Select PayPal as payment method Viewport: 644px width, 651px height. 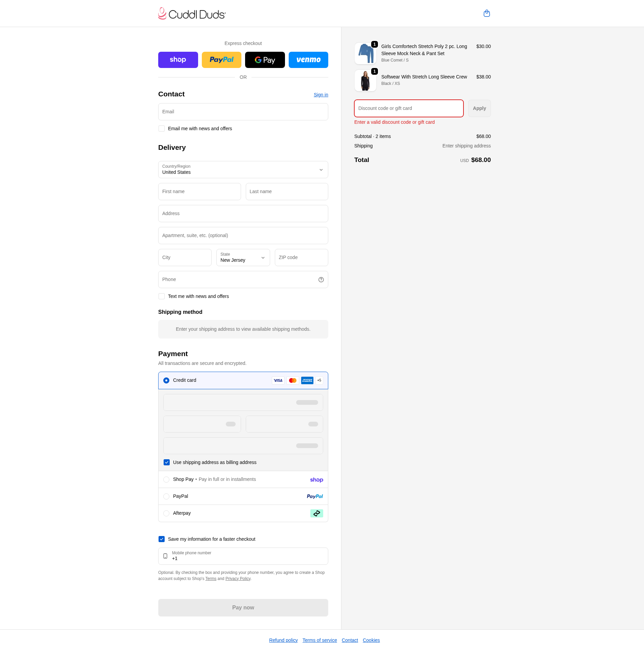166,496
